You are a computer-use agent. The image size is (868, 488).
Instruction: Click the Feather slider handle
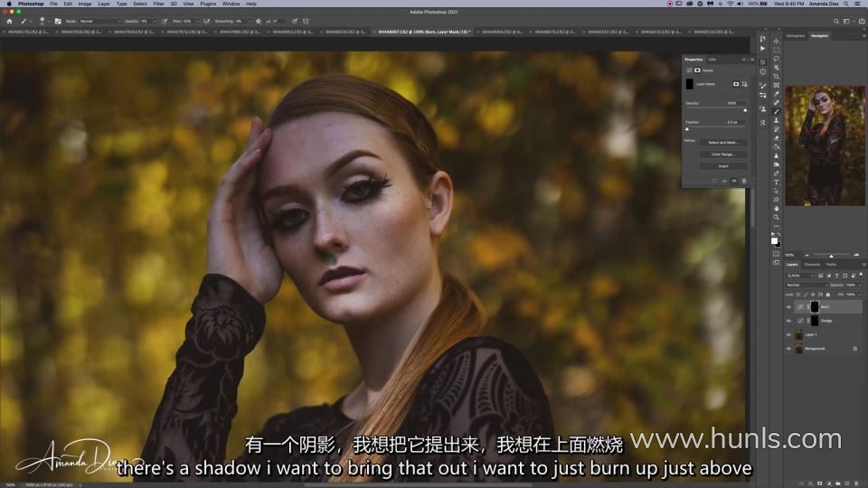(x=687, y=129)
